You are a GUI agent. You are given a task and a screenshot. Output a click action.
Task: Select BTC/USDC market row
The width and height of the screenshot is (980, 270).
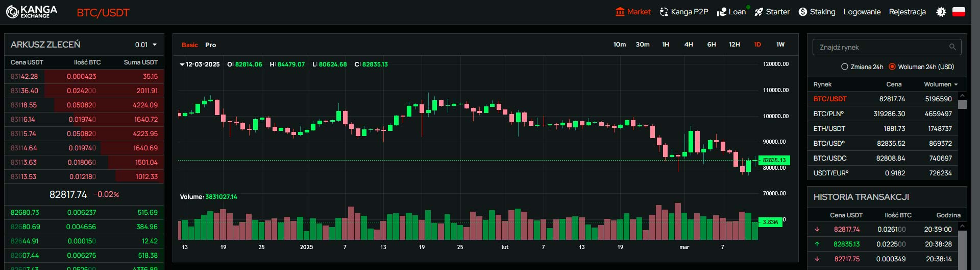click(x=883, y=158)
